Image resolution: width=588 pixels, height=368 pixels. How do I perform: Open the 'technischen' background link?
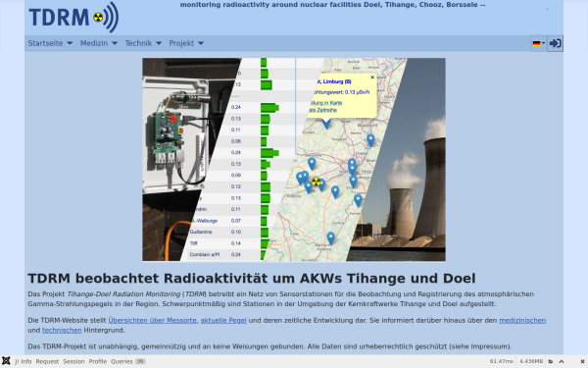62,330
